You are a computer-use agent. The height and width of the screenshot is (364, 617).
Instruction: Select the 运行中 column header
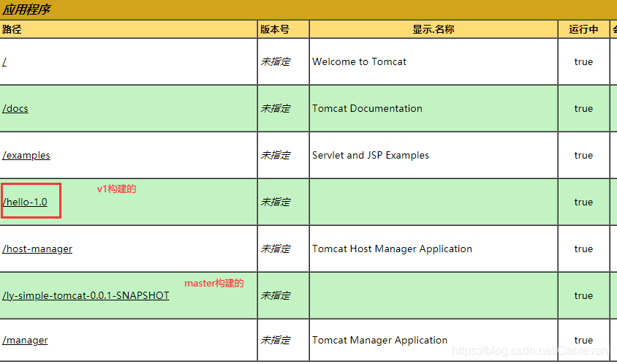tap(583, 29)
